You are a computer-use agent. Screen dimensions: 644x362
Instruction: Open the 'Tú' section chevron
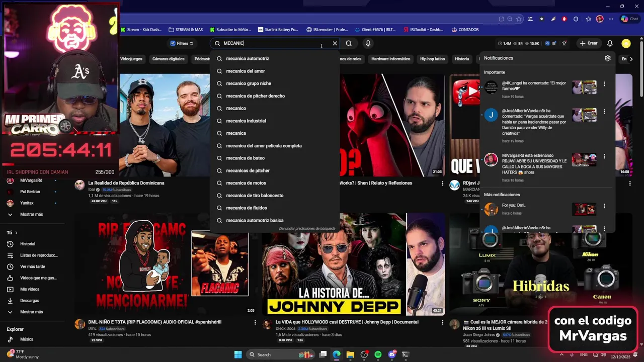click(16, 233)
